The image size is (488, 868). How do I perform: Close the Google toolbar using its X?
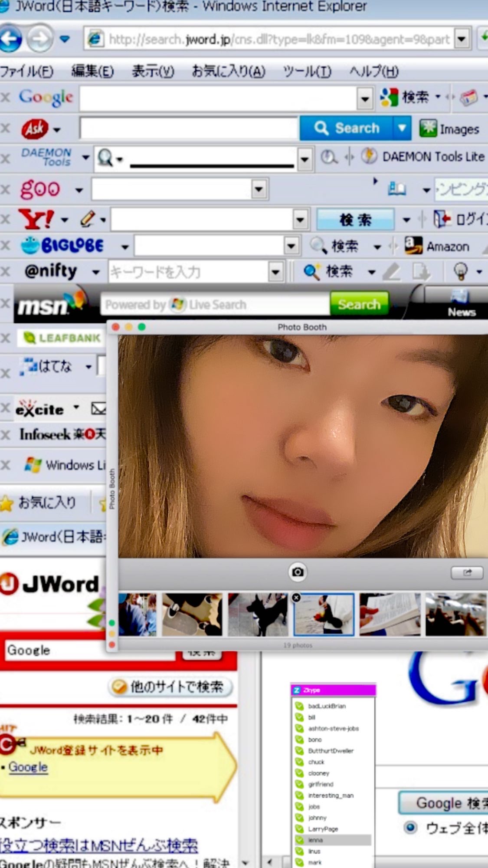pos(5,97)
